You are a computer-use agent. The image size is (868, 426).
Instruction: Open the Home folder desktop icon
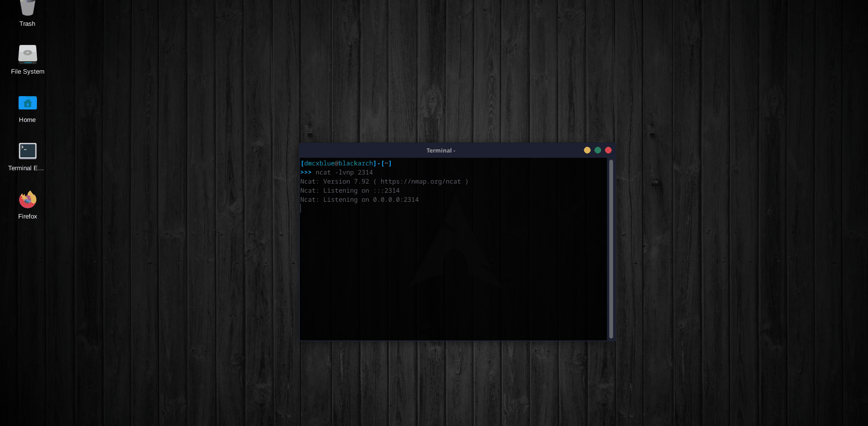(28, 103)
